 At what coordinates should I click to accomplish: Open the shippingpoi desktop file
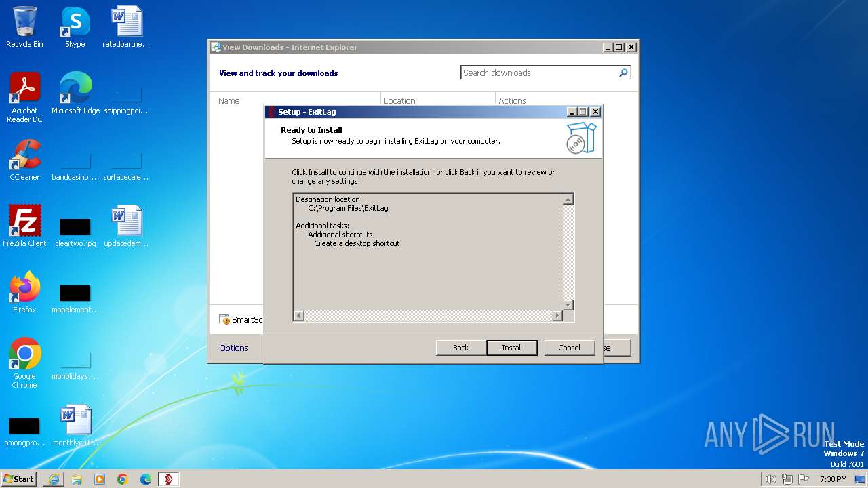126,98
